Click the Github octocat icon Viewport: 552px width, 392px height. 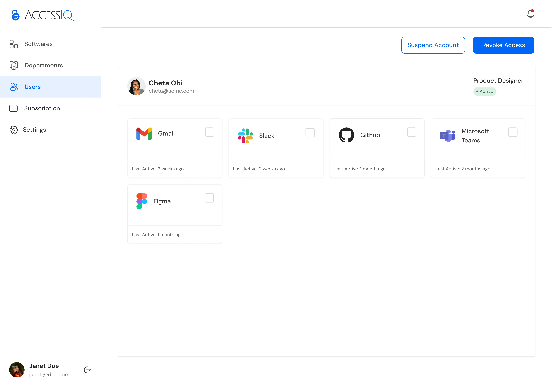coord(346,135)
